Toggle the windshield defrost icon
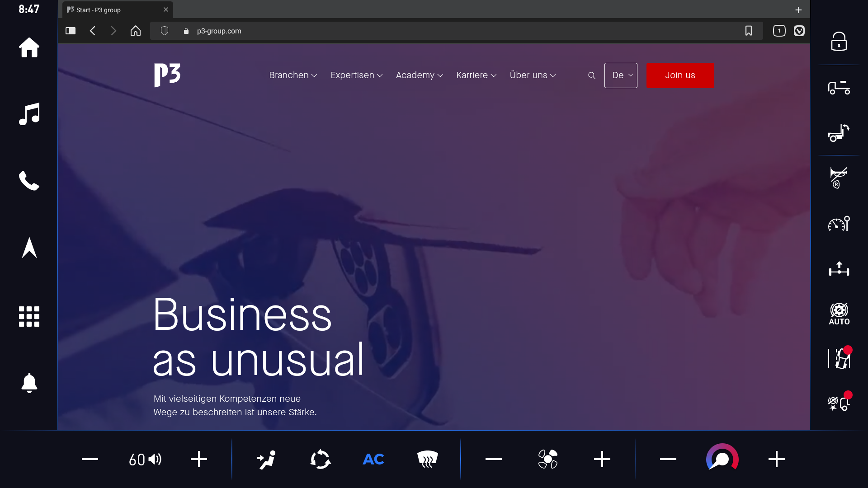 click(x=428, y=460)
